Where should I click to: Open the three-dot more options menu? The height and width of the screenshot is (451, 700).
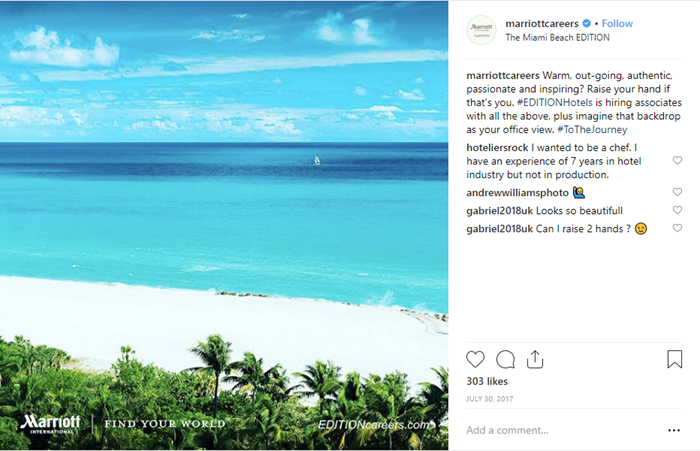pyautogui.click(x=673, y=430)
